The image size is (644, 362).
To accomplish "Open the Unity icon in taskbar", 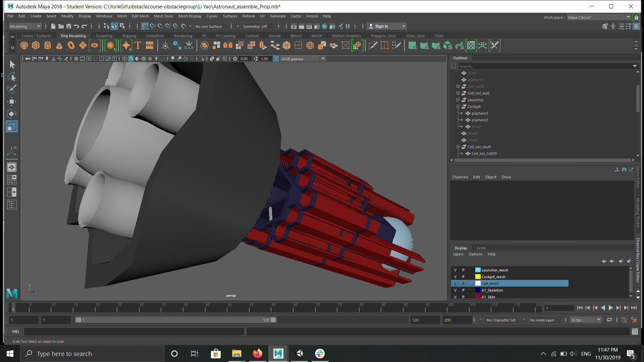I will click(x=299, y=354).
